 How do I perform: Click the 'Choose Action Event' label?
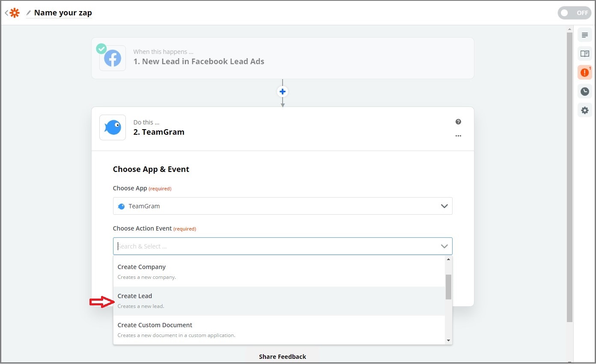(x=143, y=229)
